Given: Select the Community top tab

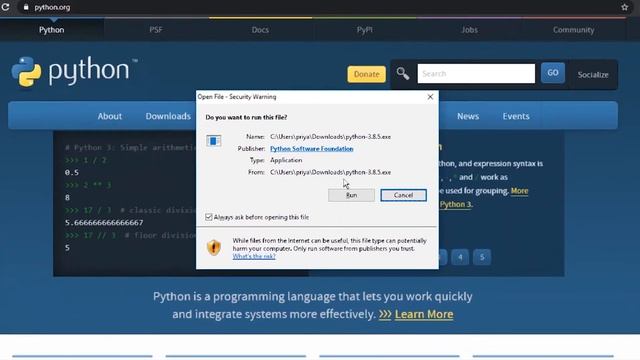Looking at the screenshot, I should tap(573, 30).
